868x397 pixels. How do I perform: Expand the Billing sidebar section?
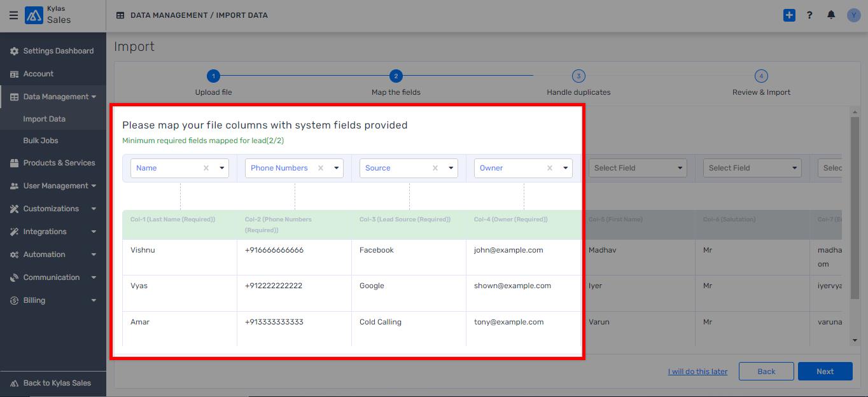(94, 300)
